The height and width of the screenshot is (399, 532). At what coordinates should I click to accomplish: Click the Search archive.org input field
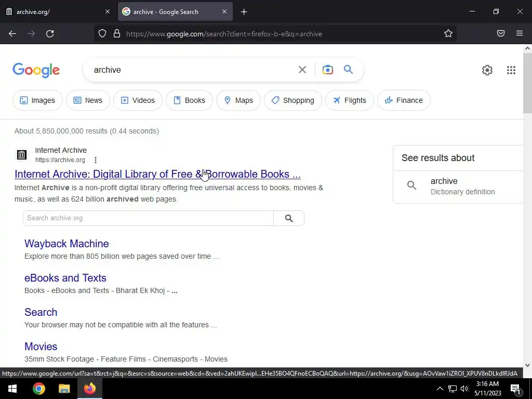pyautogui.click(x=148, y=218)
